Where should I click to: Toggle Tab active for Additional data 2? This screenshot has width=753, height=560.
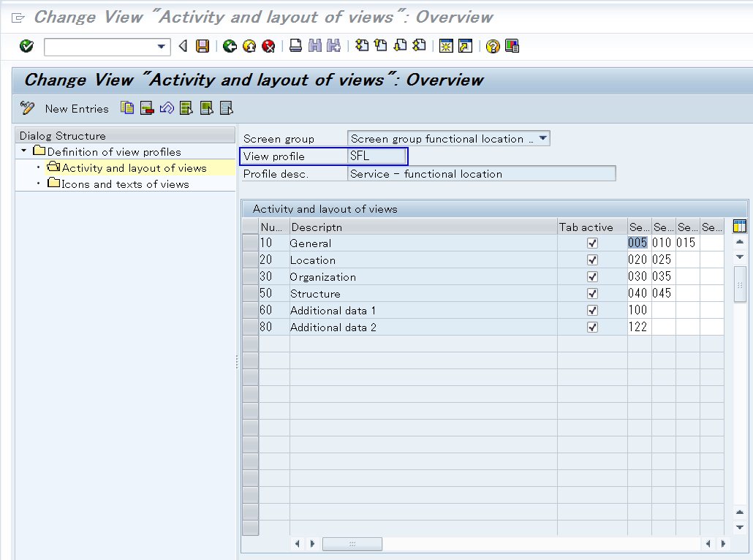(x=593, y=327)
